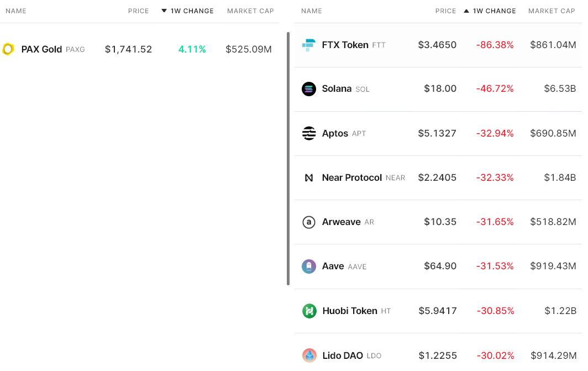The image size is (588, 371).
Task: Click the right table Price header
Action: pyautogui.click(x=445, y=11)
